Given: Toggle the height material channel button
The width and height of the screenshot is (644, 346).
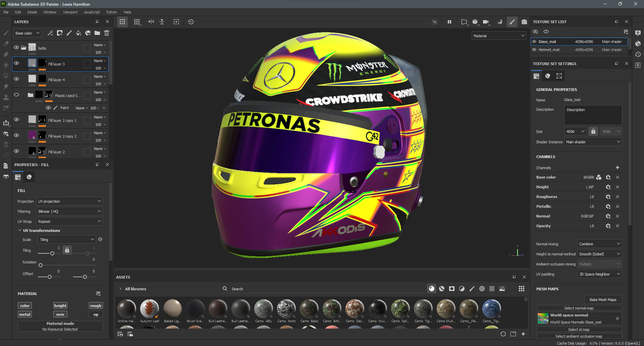Looking at the screenshot, I should pyautogui.click(x=60, y=306).
